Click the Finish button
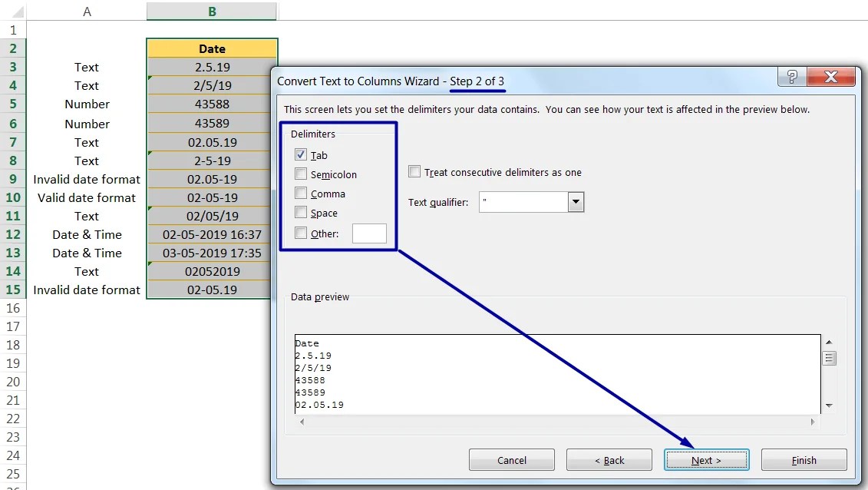This screenshot has height=490, width=868. pos(804,459)
